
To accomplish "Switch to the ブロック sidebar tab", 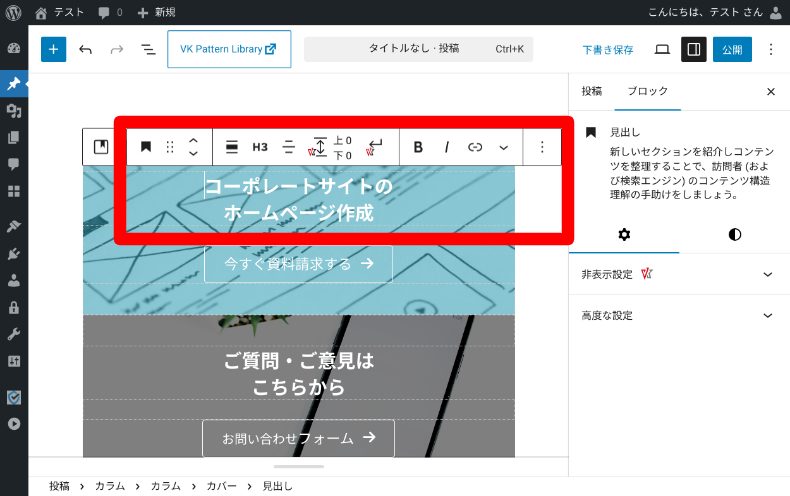I will 647,91.
